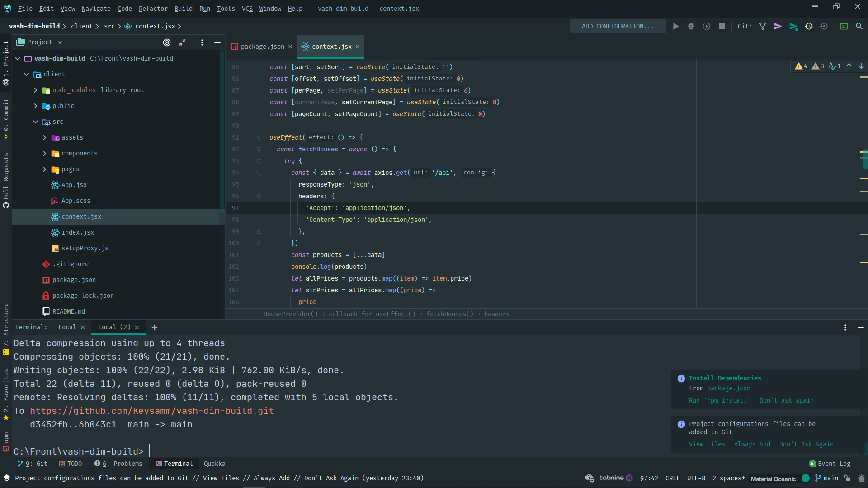Open the Refactor menu
The height and width of the screenshot is (488, 868).
point(153,9)
